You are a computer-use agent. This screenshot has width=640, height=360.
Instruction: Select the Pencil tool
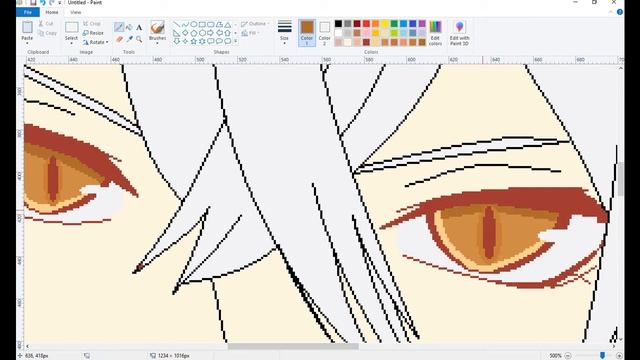click(119, 27)
